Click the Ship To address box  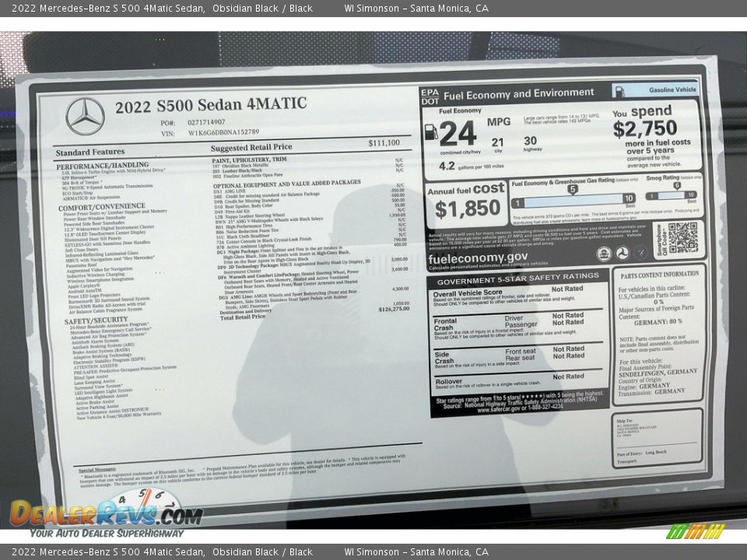[x=657, y=438]
